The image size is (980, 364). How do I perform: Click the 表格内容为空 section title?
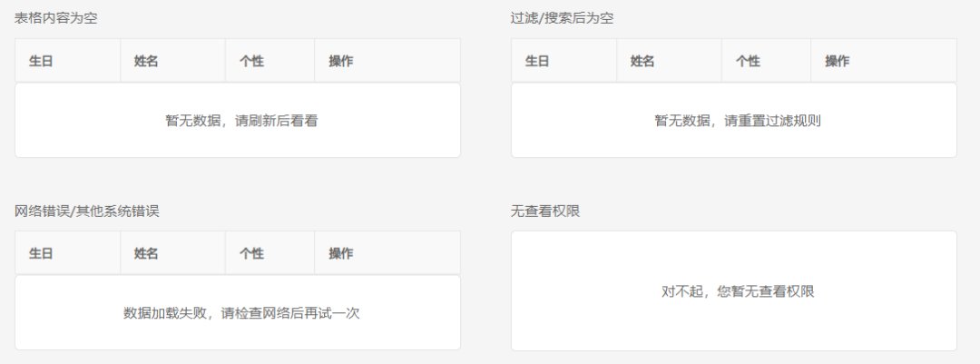click(55, 18)
